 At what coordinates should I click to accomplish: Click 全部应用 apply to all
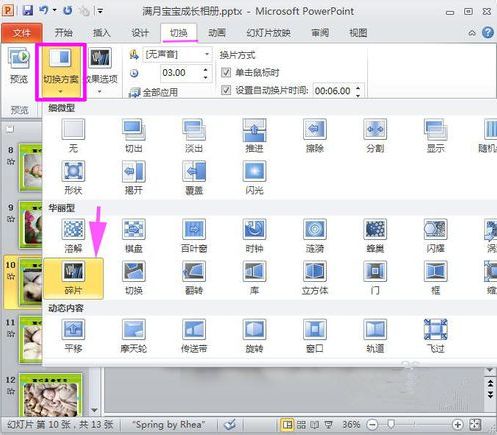[x=153, y=92]
